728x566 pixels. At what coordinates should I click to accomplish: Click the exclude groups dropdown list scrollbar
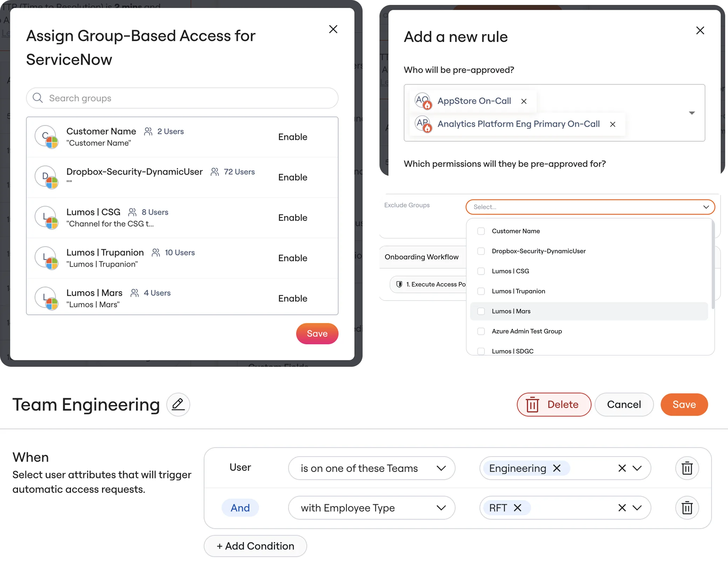(x=713, y=265)
